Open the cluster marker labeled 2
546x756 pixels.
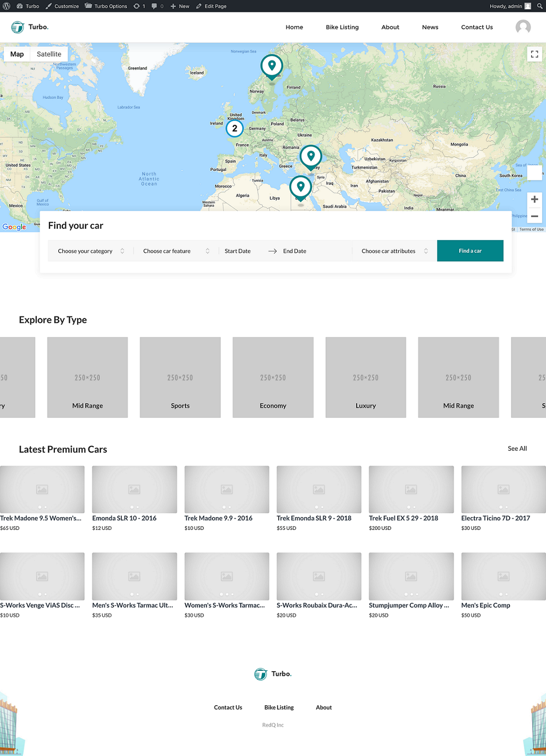pos(234,128)
